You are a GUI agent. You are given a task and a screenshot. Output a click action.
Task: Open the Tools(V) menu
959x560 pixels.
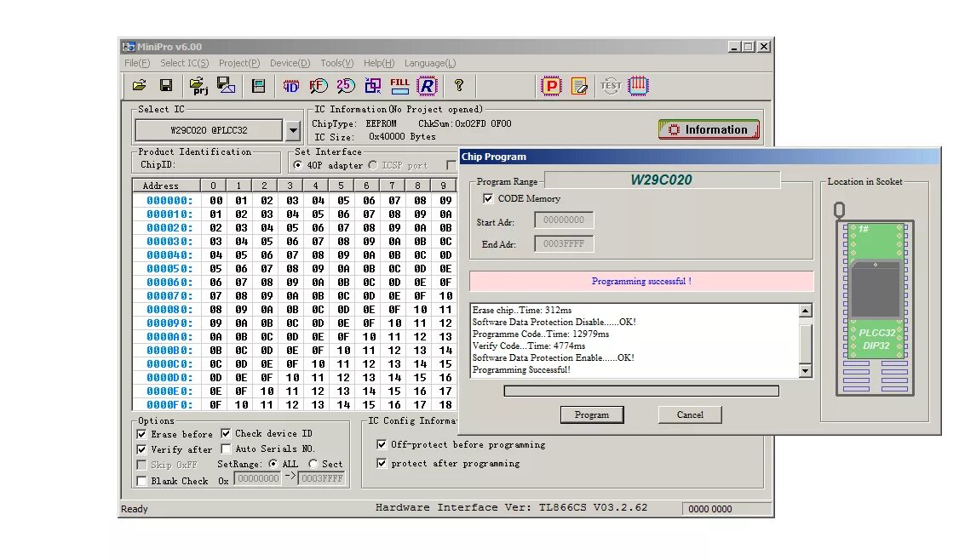(337, 63)
